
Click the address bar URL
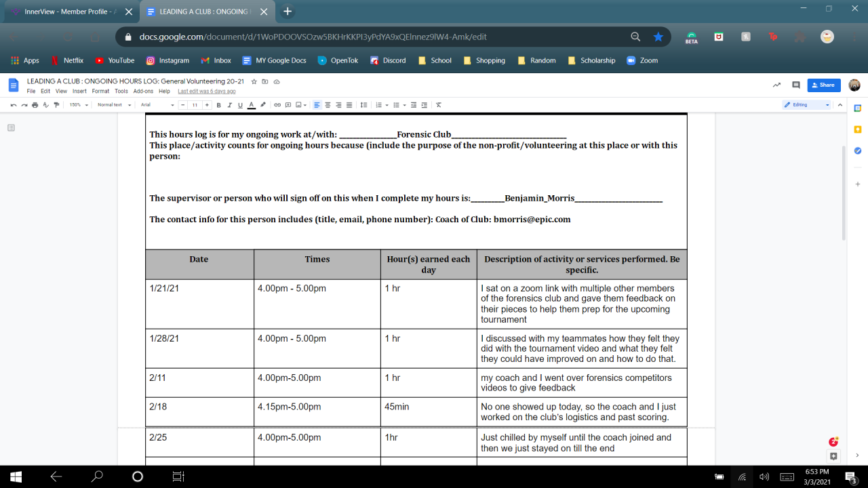tap(313, 37)
